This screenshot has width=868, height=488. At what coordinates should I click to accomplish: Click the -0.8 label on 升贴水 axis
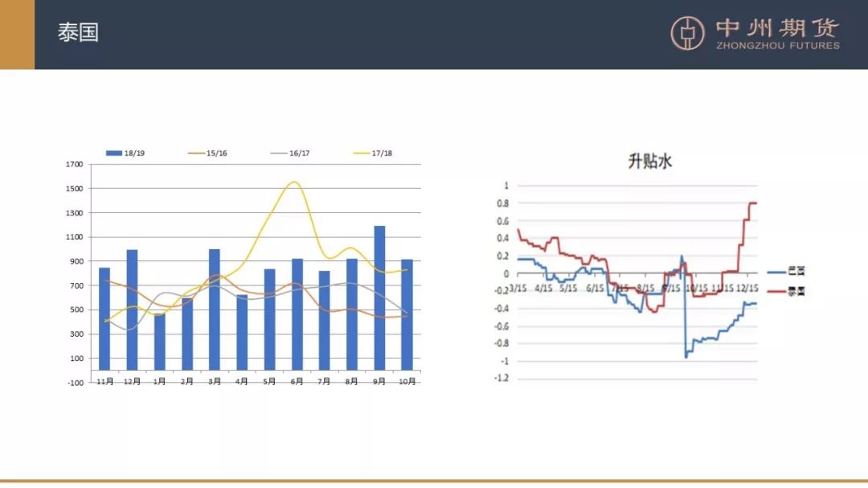[x=501, y=342]
